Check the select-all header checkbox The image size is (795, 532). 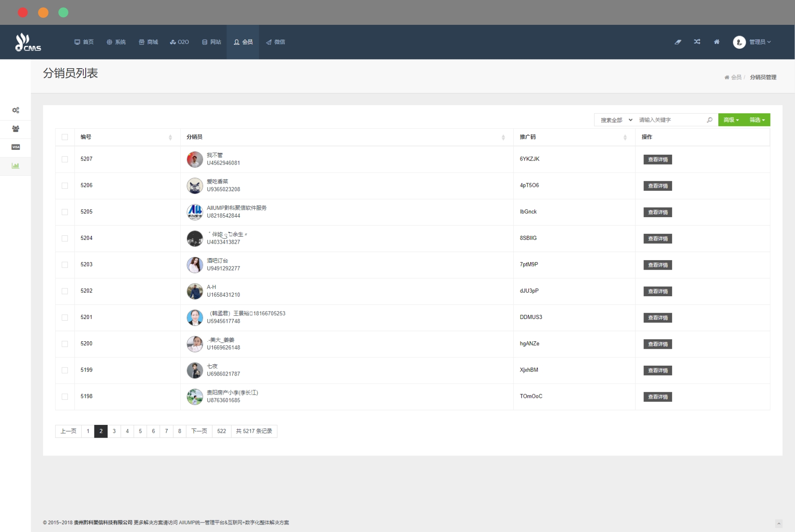(65, 137)
